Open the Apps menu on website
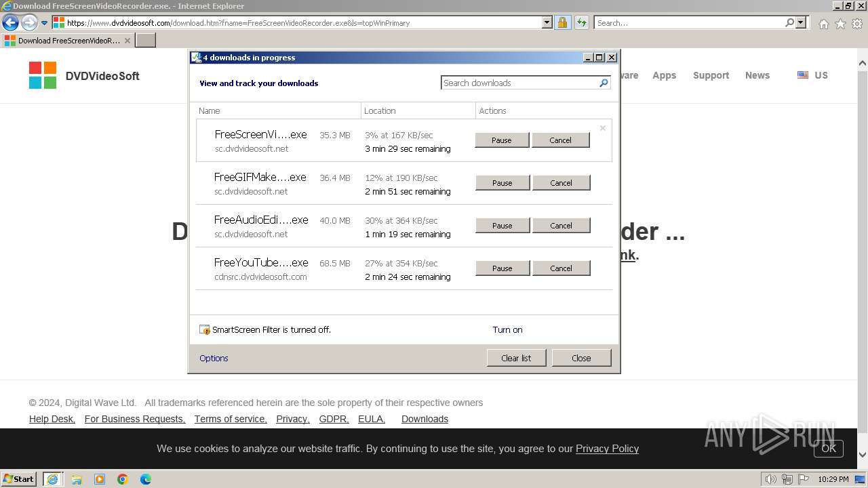 pyautogui.click(x=664, y=75)
